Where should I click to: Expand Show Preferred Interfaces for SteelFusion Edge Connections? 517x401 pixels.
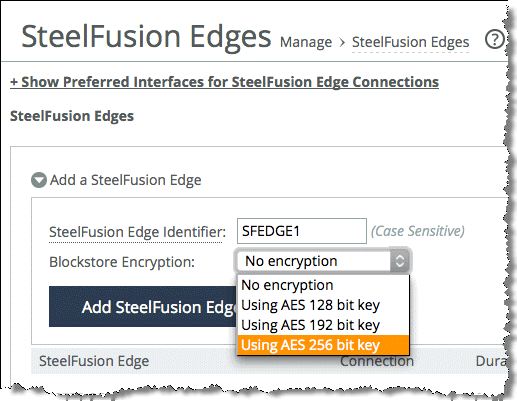224,82
